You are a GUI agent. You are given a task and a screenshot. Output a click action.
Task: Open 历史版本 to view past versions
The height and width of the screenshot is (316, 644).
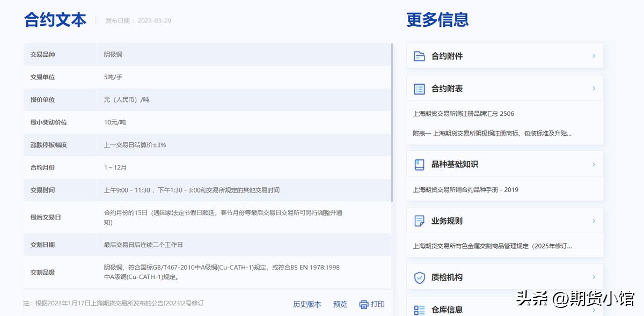(x=306, y=304)
